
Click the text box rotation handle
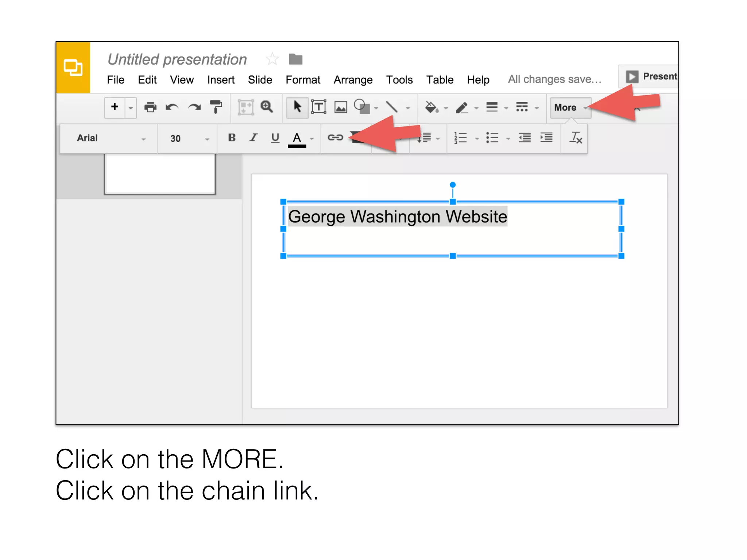tap(453, 185)
